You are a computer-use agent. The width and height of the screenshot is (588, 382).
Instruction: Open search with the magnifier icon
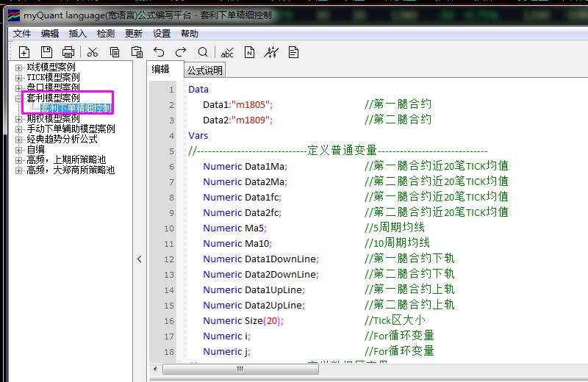(203, 51)
